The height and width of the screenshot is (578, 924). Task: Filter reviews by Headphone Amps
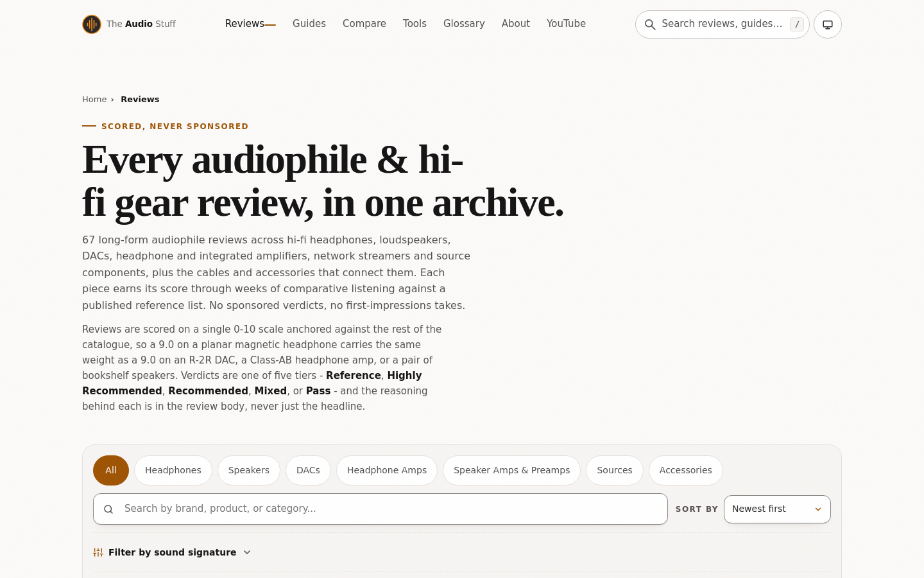point(387,470)
